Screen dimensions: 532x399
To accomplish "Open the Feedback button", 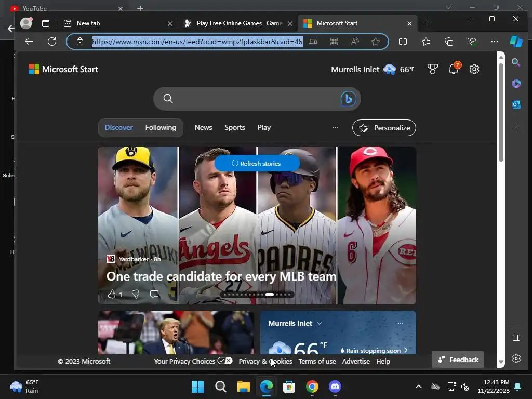I will coord(458,360).
